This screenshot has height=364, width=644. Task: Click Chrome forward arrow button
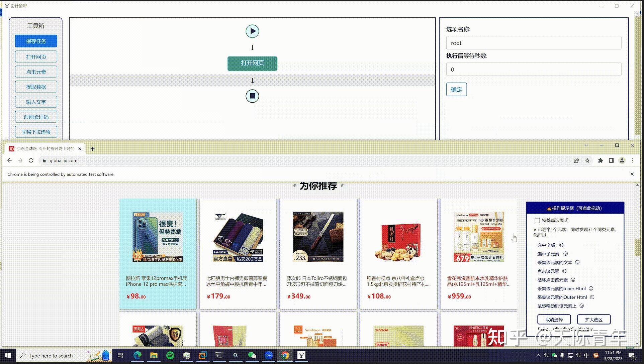[20, 160]
